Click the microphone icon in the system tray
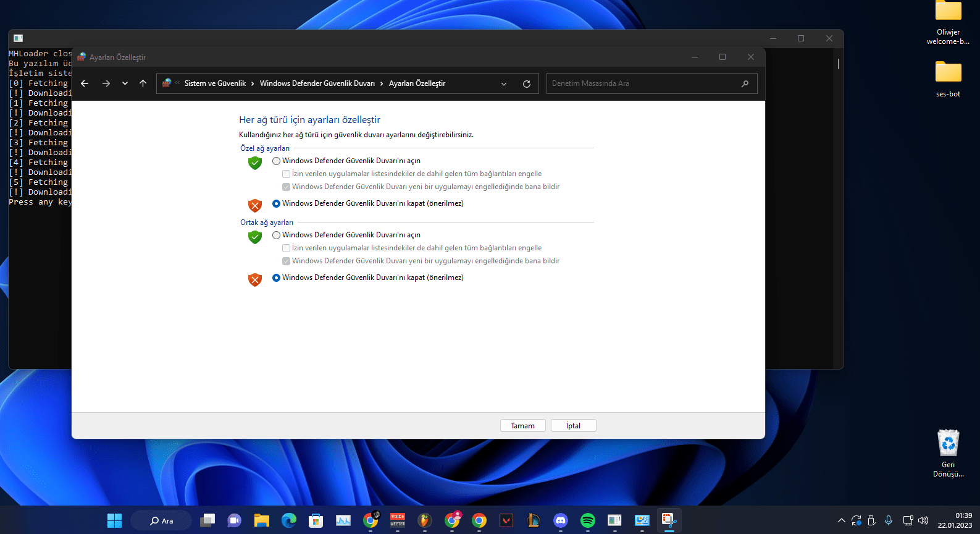Image resolution: width=980 pixels, height=534 pixels. pyautogui.click(x=889, y=520)
